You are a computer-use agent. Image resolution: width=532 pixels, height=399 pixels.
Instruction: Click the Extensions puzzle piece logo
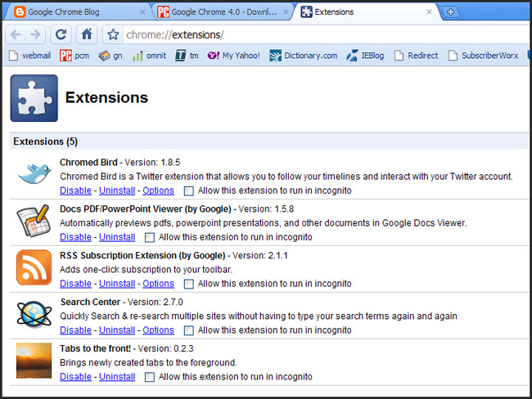coord(34,98)
